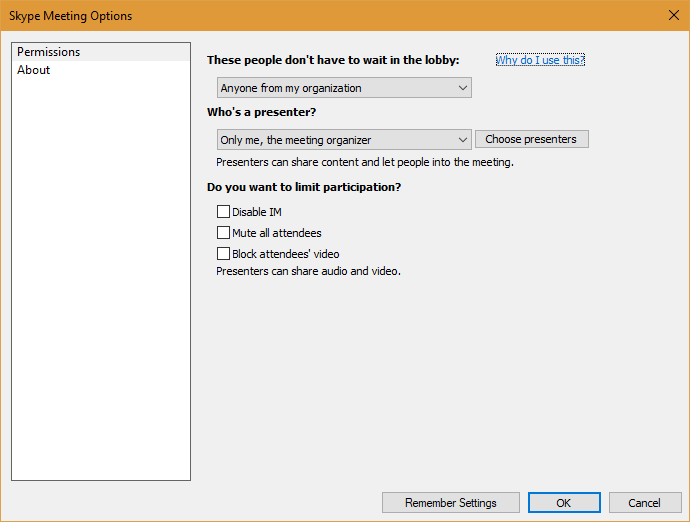
Task: Click 'Presenters can share content' description text
Action: [365, 162]
